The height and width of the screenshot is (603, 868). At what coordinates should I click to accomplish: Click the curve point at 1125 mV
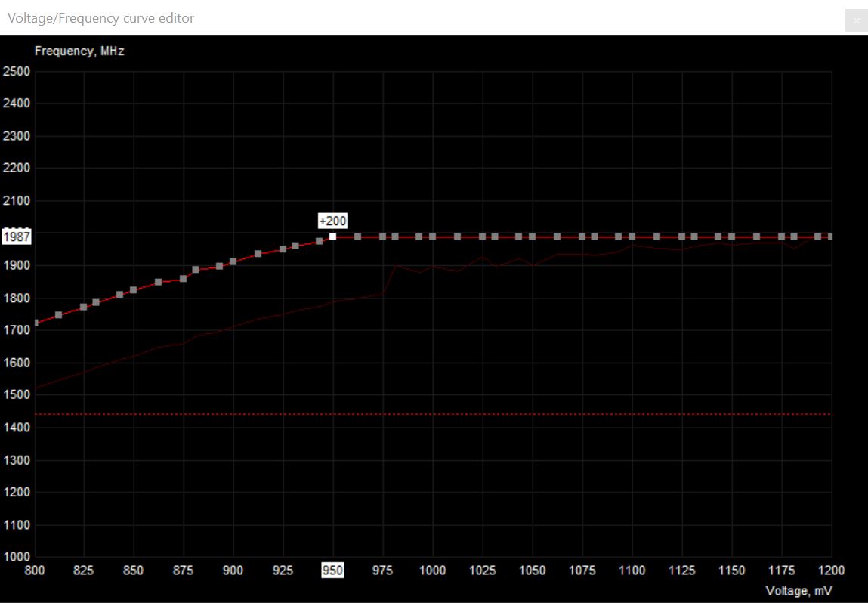coord(681,237)
